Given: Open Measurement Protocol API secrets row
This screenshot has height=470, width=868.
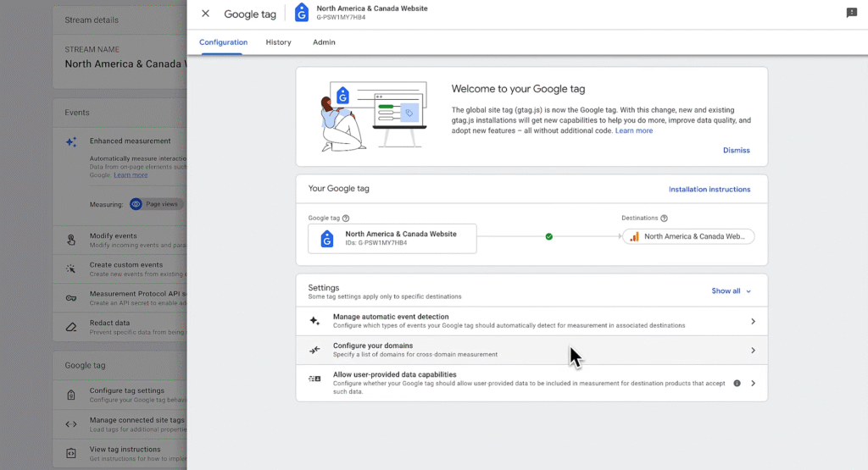Looking at the screenshot, I should [x=120, y=298].
